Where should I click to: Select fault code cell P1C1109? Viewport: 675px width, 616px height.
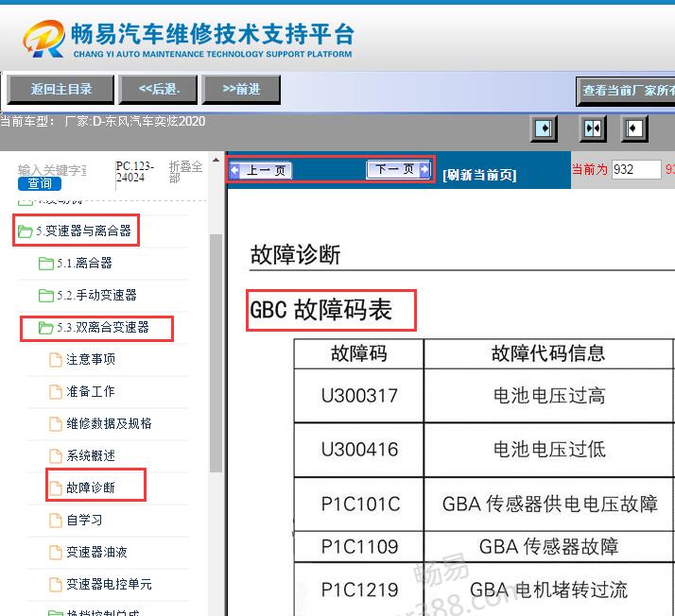click(359, 547)
